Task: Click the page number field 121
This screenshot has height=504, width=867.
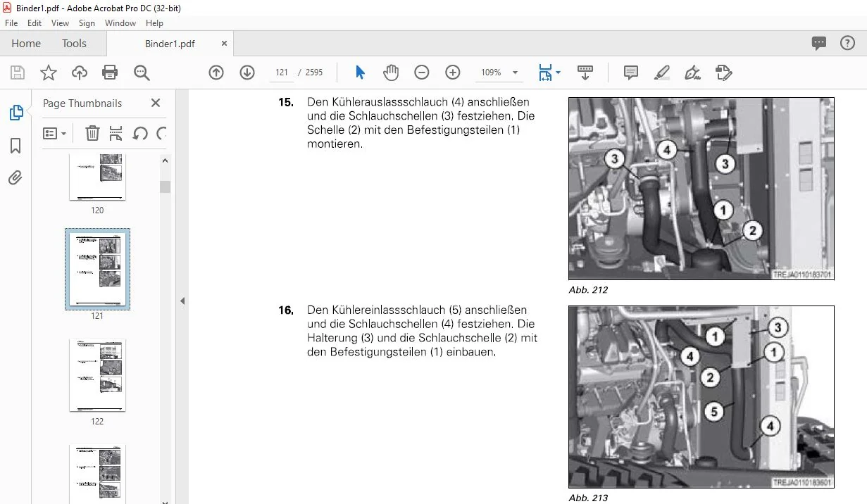Action: pos(282,73)
